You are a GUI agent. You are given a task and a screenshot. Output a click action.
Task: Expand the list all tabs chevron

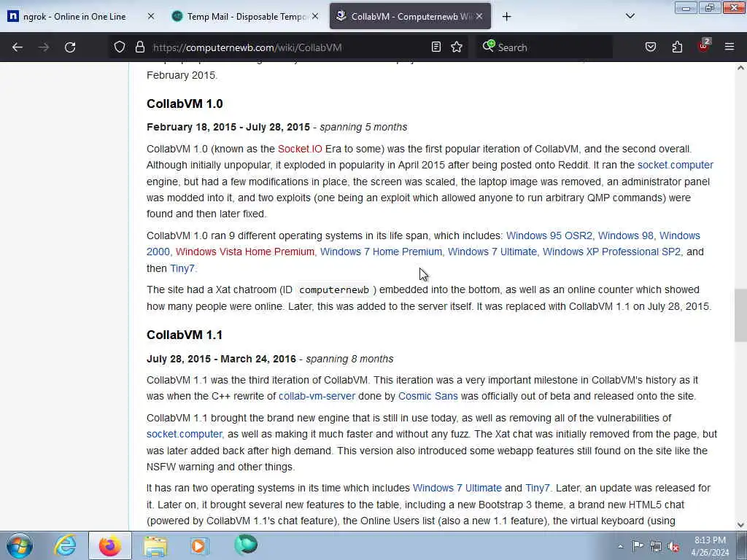click(630, 16)
